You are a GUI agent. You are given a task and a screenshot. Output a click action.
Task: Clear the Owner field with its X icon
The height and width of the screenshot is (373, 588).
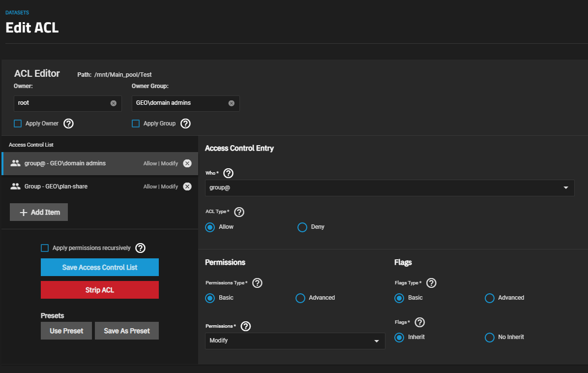(113, 103)
